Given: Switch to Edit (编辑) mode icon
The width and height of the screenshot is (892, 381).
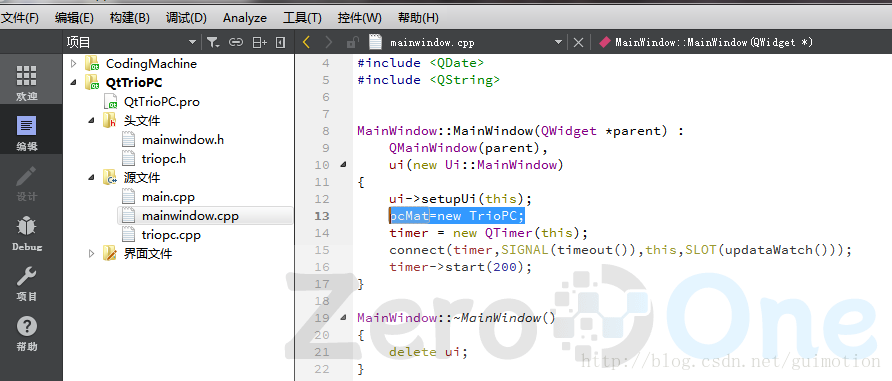Looking at the screenshot, I should (27, 133).
